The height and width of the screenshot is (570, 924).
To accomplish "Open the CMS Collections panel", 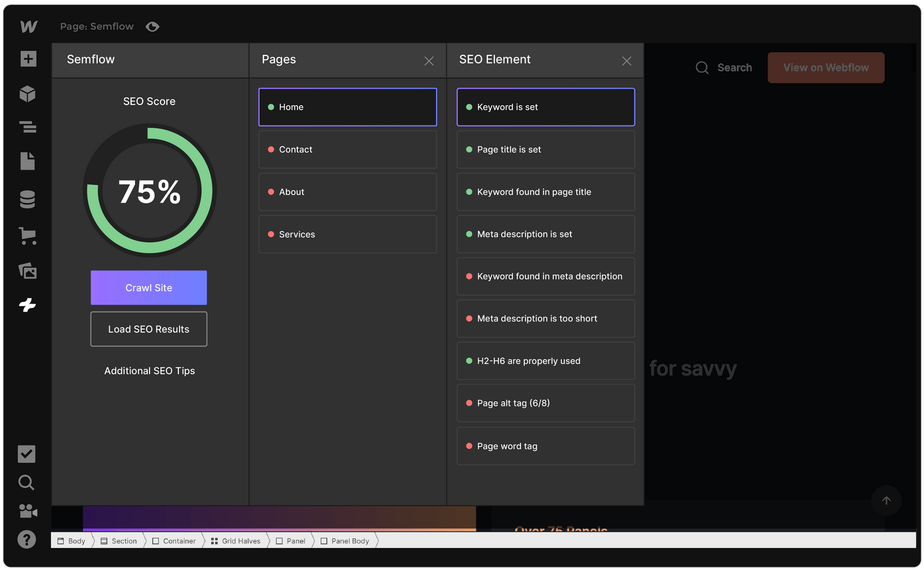I will coord(27,198).
